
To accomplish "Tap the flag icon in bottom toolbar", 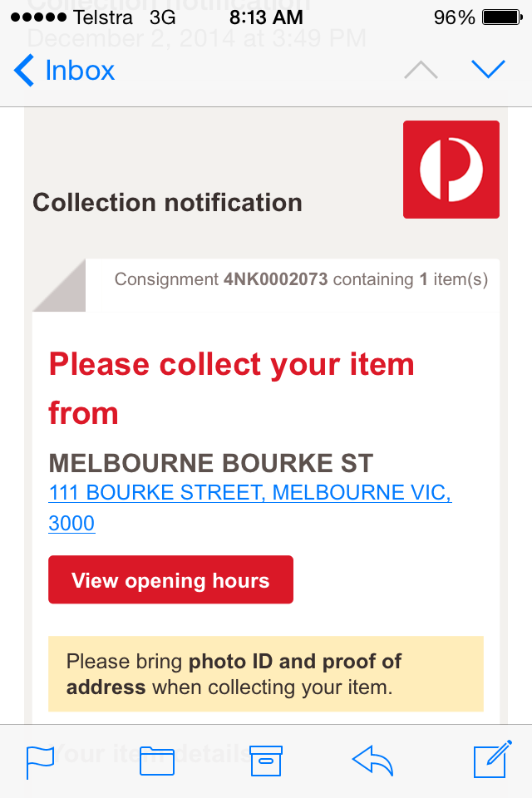I will click(x=40, y=761).
